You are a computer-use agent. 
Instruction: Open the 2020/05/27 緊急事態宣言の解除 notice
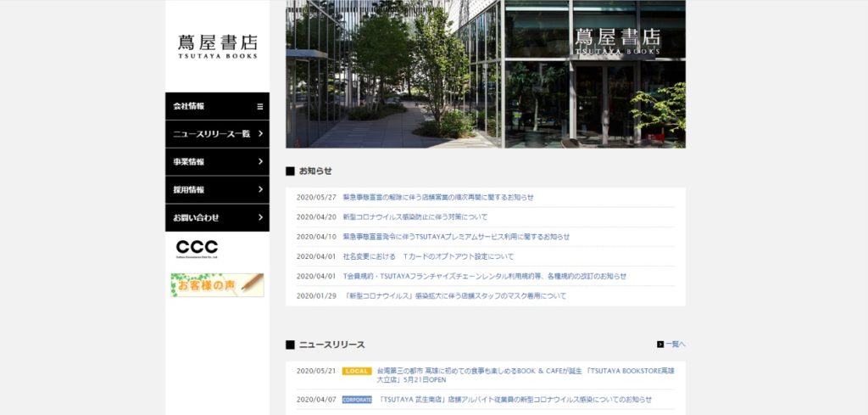[x=437, y=197]
